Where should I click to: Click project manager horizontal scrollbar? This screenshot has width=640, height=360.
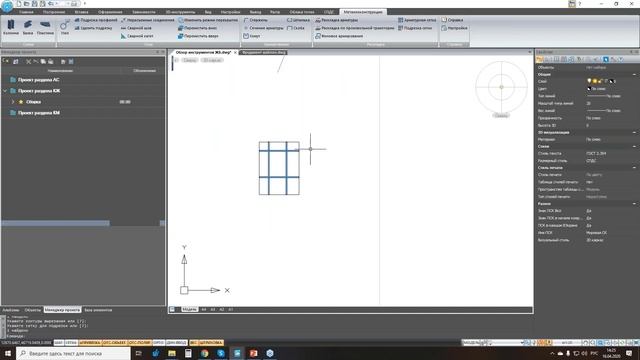[56, 223]
